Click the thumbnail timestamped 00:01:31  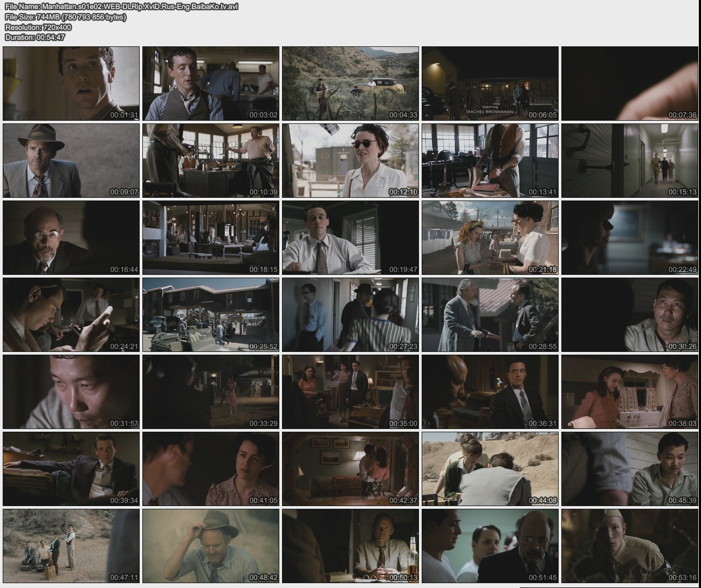coord(71,84)
